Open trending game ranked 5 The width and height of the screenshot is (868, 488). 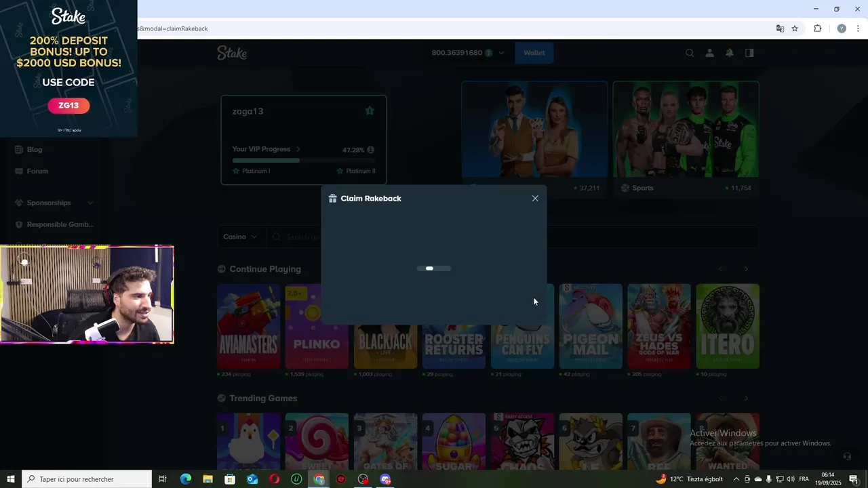coord(522,441)
